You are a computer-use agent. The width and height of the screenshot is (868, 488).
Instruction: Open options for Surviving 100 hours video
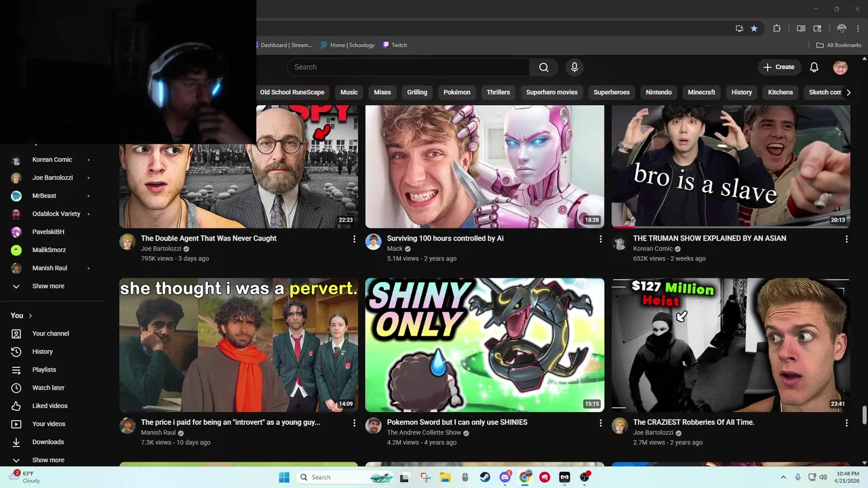point(600,239)
